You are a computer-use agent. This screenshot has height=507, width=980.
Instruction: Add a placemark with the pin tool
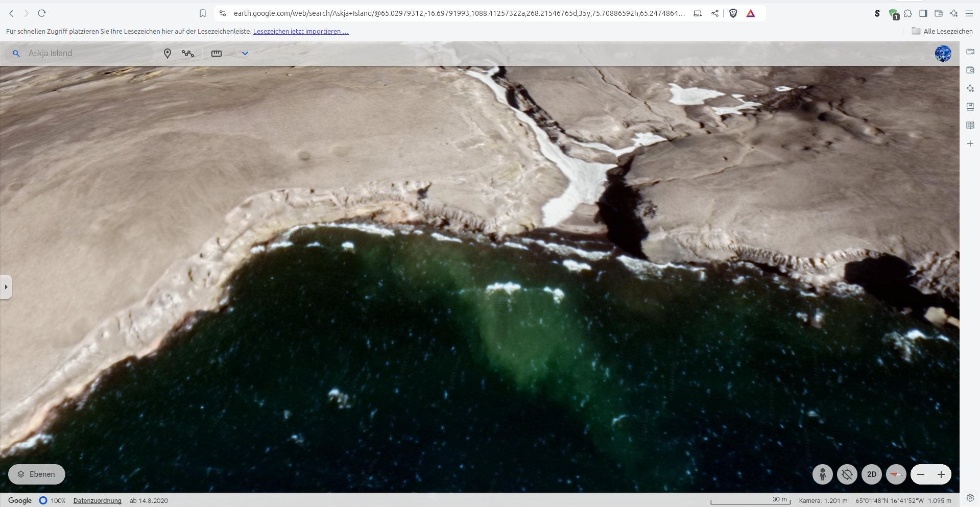click(168, 53)
